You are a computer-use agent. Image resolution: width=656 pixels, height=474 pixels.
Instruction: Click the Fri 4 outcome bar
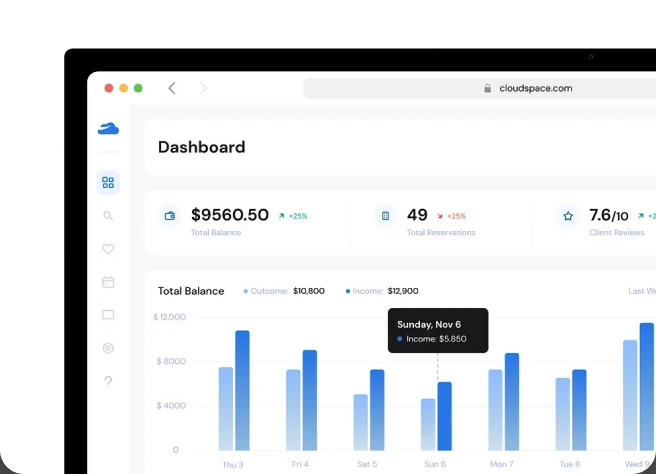click(293, 410)
